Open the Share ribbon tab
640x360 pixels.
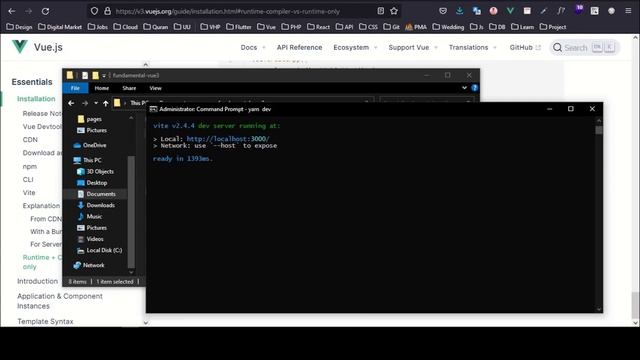(x=129, y=88)
